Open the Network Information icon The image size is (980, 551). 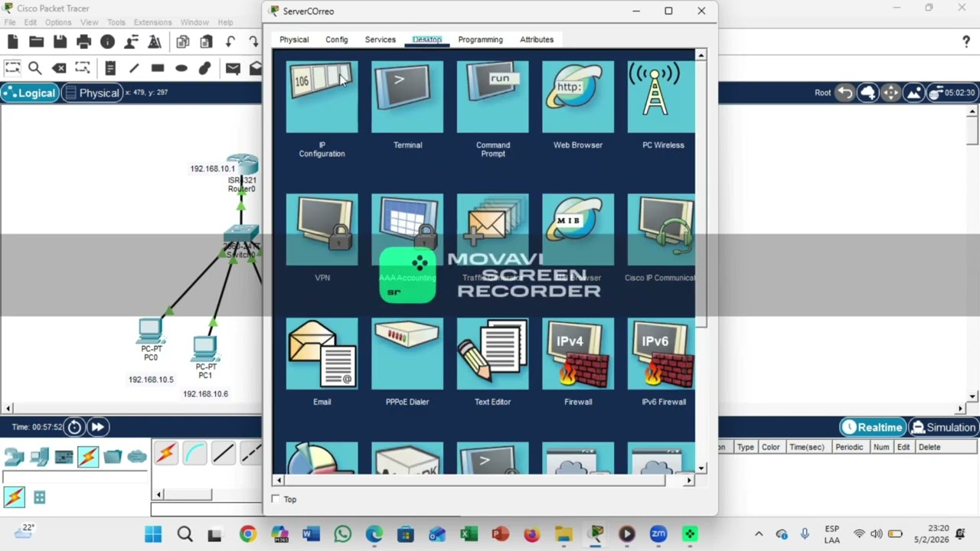[x=107, y=42]
